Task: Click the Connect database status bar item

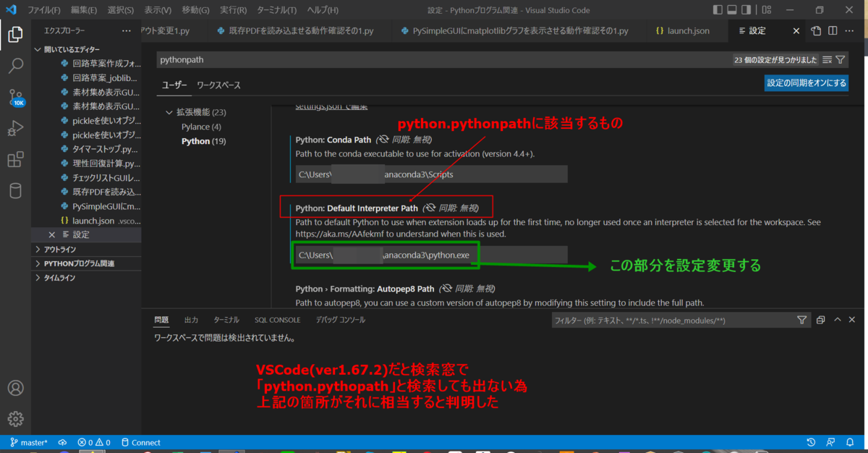Action: [x=141, y=442]
